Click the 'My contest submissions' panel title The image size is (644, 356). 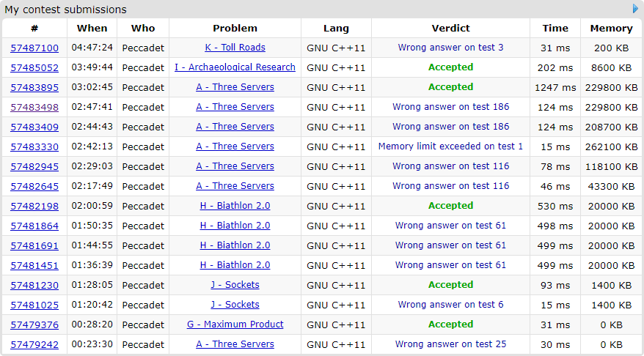coord(65,10)
